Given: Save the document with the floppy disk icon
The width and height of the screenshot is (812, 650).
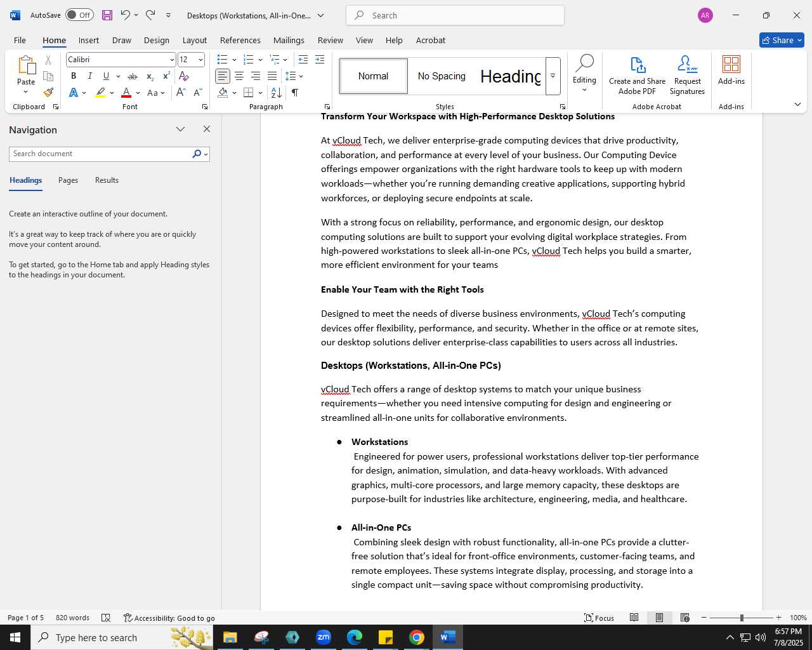Looking at the screenshot, I should tap(107, 15).
